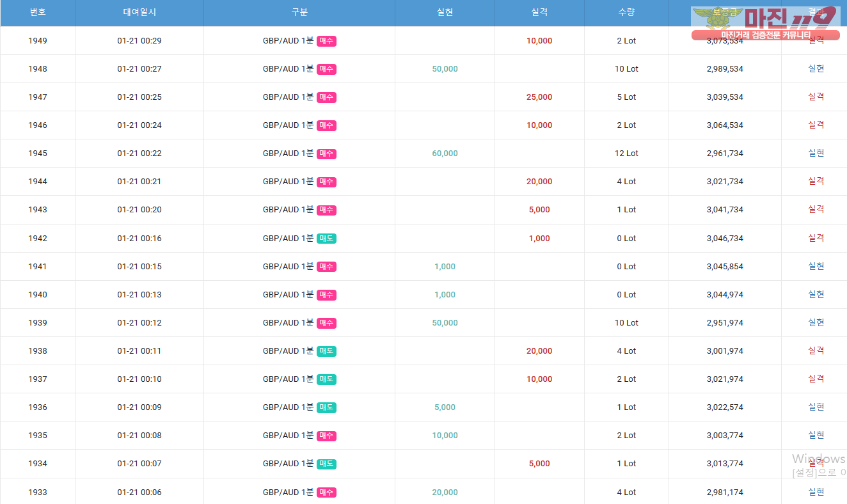
Task: Click the 수량 column header
Action: [x=626, y=13]
